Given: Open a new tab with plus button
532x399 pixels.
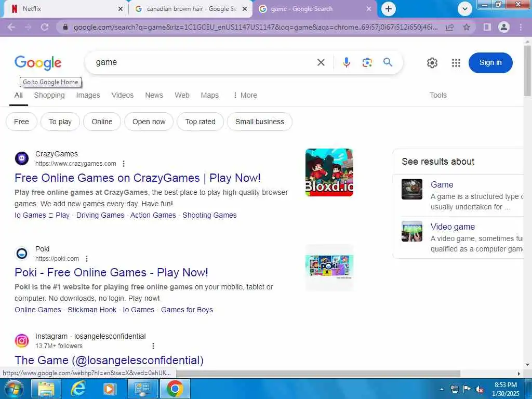Looking at the screenshot, I should [389, 9].
